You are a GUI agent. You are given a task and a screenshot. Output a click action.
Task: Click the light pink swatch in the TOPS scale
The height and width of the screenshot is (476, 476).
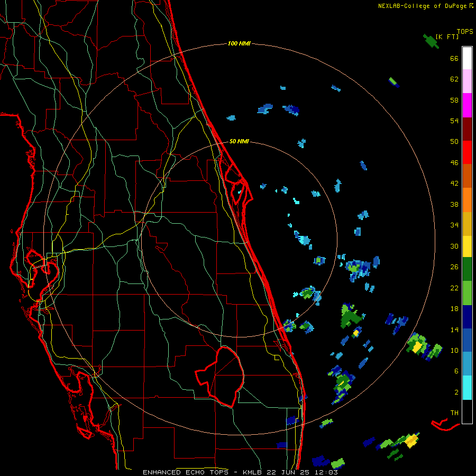tap(467, 81)
